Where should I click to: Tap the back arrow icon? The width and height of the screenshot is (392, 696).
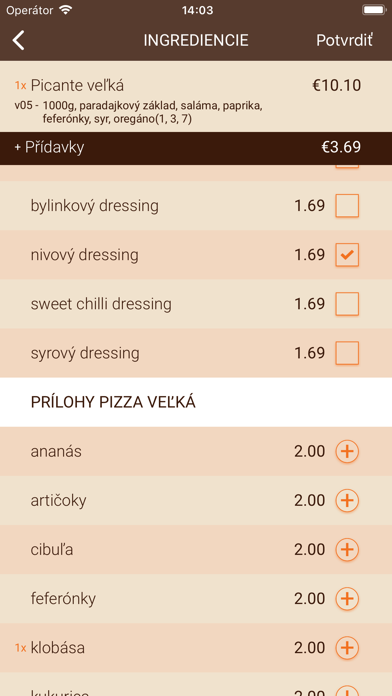(18, 40)
